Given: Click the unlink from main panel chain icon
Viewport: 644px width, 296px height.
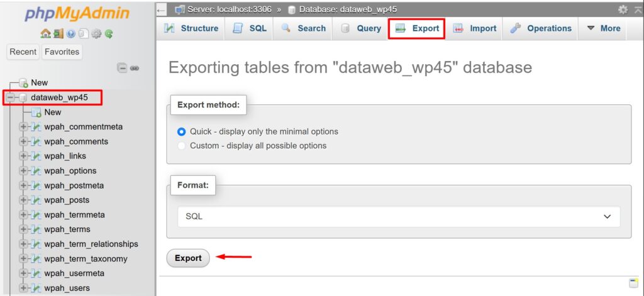Looking at the screenshot, I should [x=135, y=68].
